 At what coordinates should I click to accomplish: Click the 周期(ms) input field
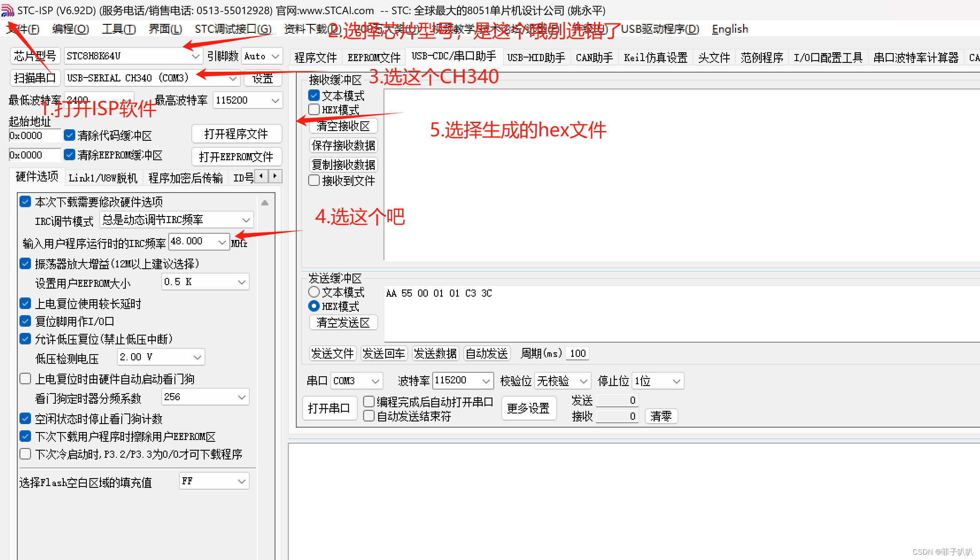577,353
